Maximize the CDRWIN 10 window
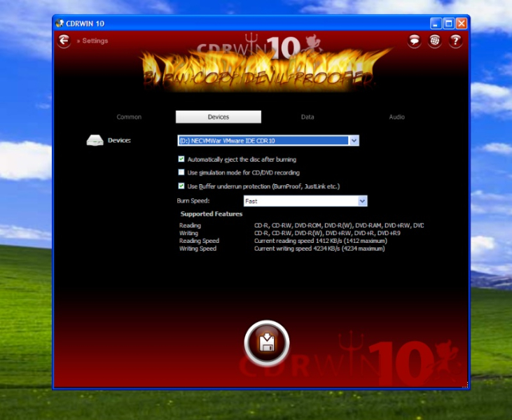Image resolution: width=512 pixels, height=420 pixels. click(449, 23)
